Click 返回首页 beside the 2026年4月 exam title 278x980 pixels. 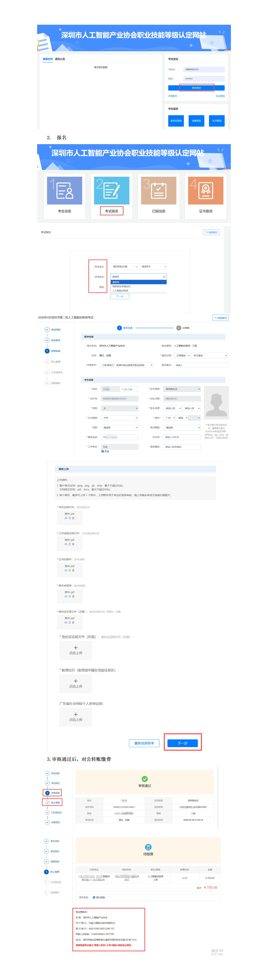(x=221, y=318)
